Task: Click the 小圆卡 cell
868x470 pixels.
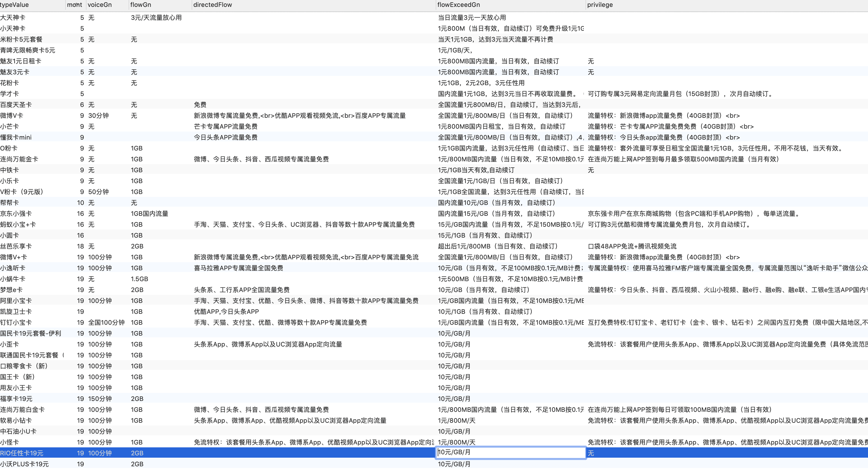Action: point(9,235)
